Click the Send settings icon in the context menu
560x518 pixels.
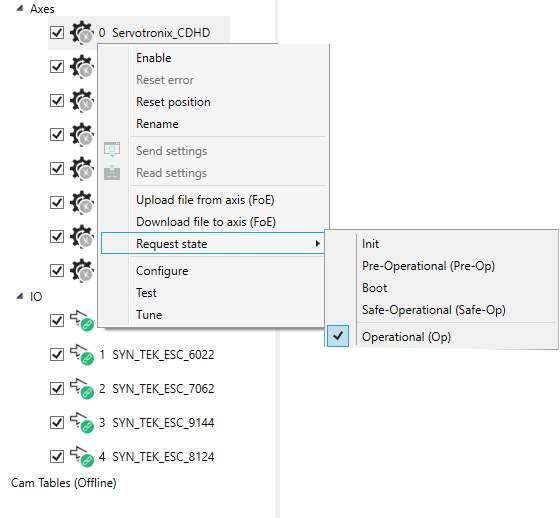(x=112, y=150)
